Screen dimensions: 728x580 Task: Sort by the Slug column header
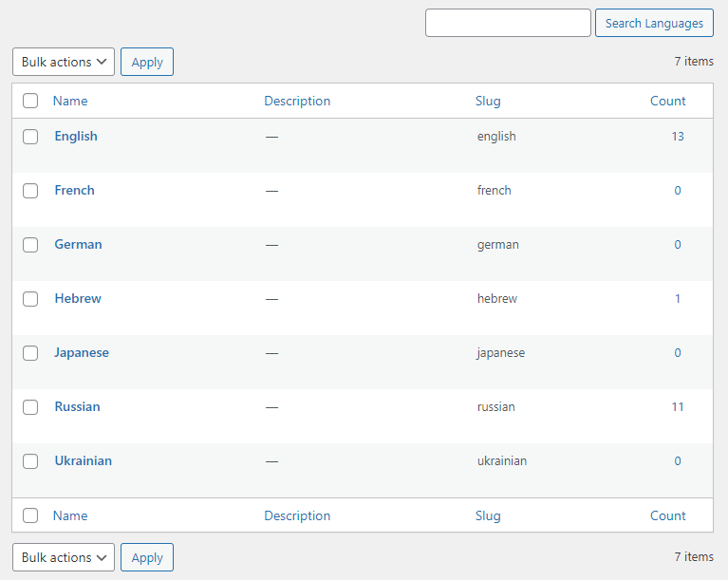[488, 101]
